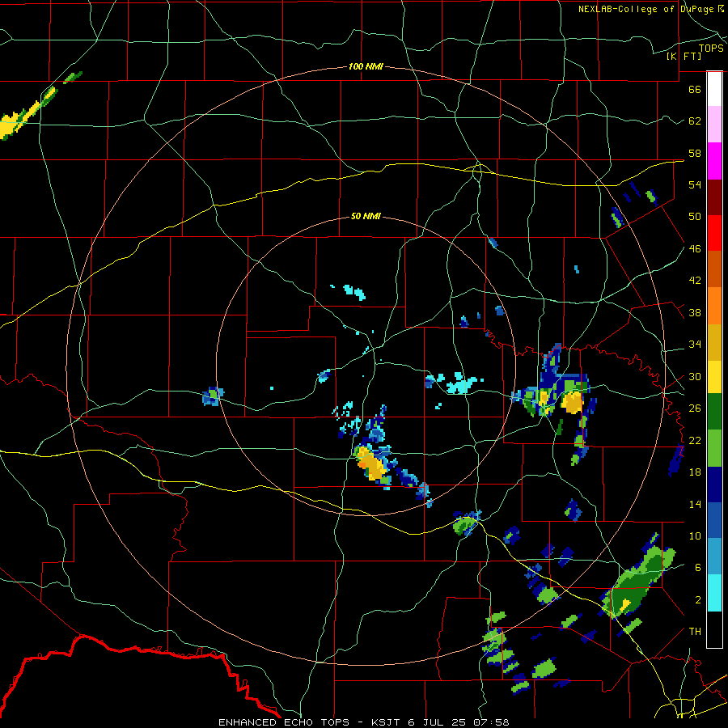The image size is (728, 728).
Task: Click the 14 value on the legend scale
Action: coord(695,504)
